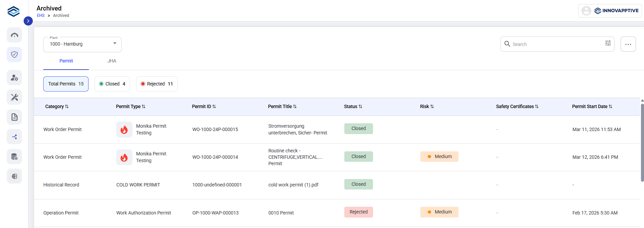The width and height of the screenshot is (644, 228).
Task: Select the Total Permits filter chip
Action: (66, 84)
